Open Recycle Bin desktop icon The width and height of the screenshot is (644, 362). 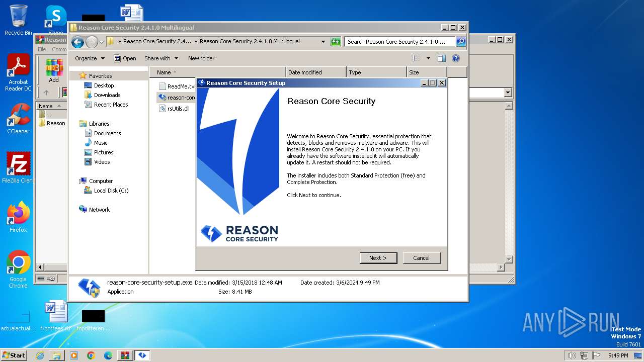point(18,20)
